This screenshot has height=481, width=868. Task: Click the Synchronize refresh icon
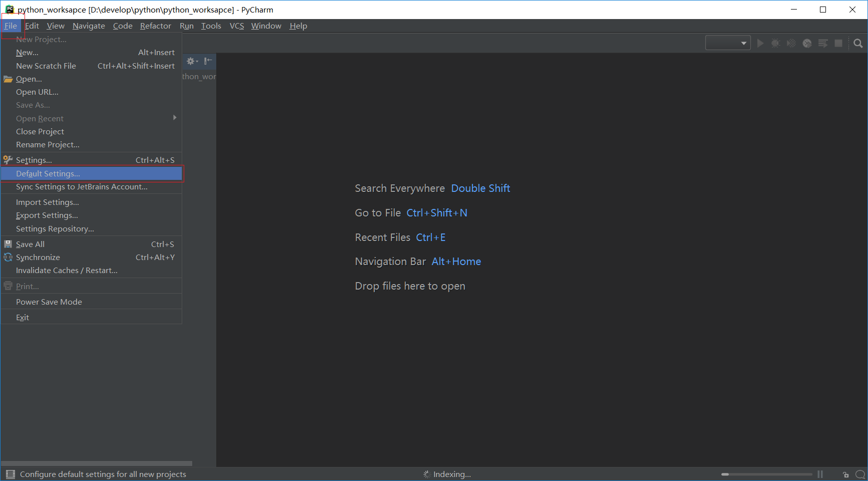pyautogui.click(x=8, y=257)
